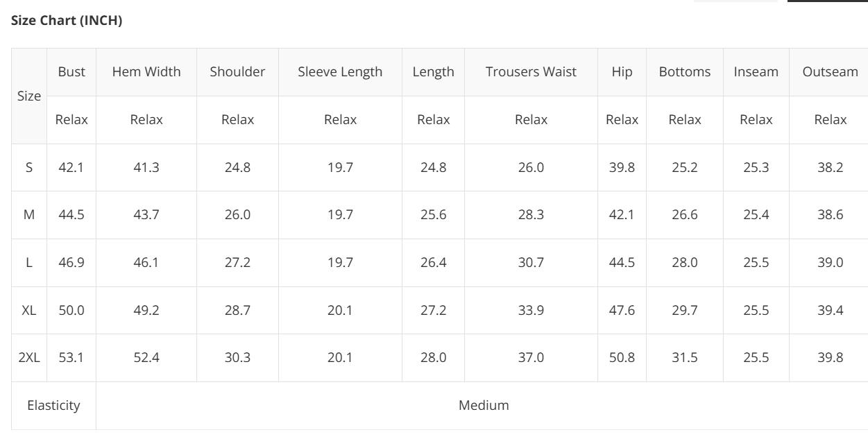This screenshot has width=868, height=448.
Task: Click the Size Chart (INCH) heading
Action: pyautogui.click(x=67, y=21)
